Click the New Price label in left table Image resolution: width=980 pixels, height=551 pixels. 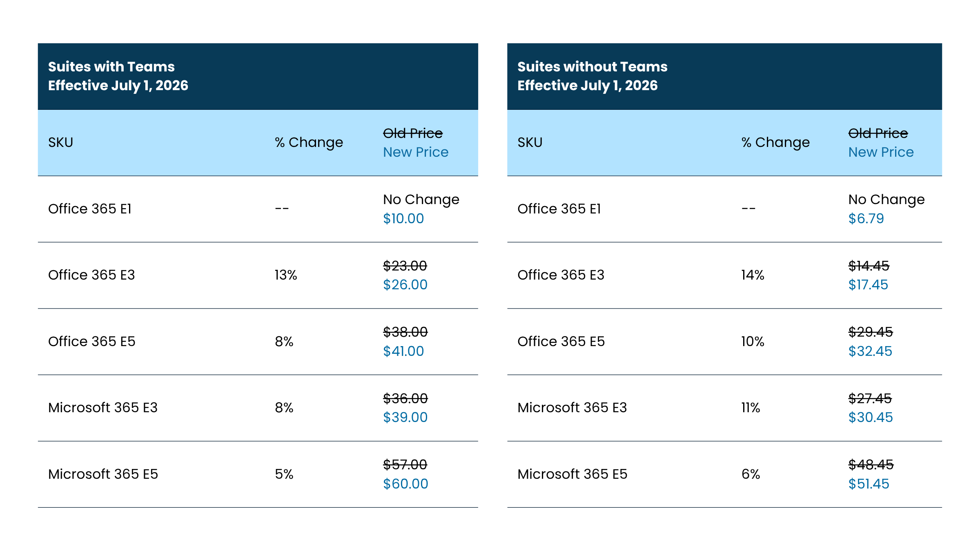(x=416, y=152)
